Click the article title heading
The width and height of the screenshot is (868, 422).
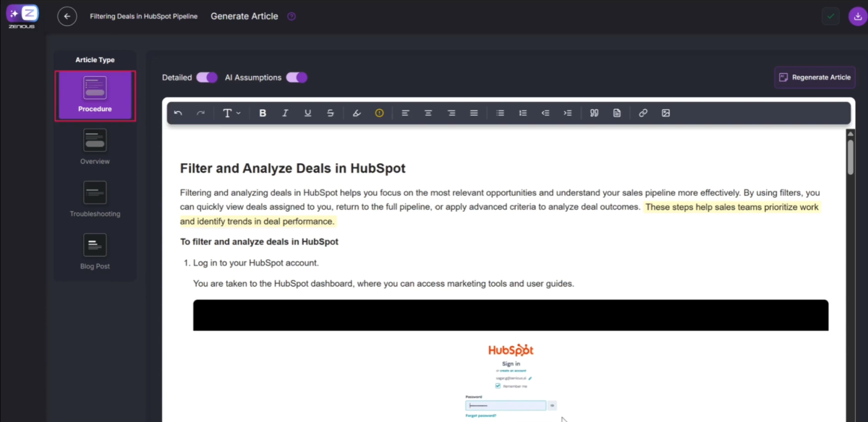[x=292, y=168]
